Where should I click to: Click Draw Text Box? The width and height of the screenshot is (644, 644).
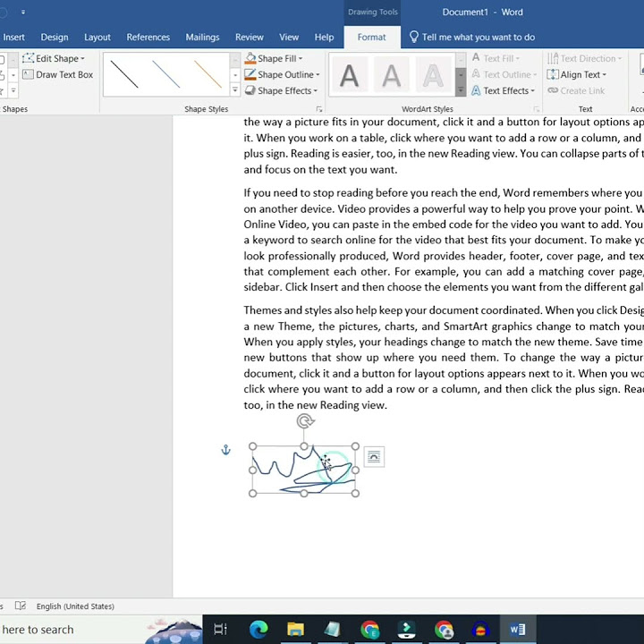(57, 75)
